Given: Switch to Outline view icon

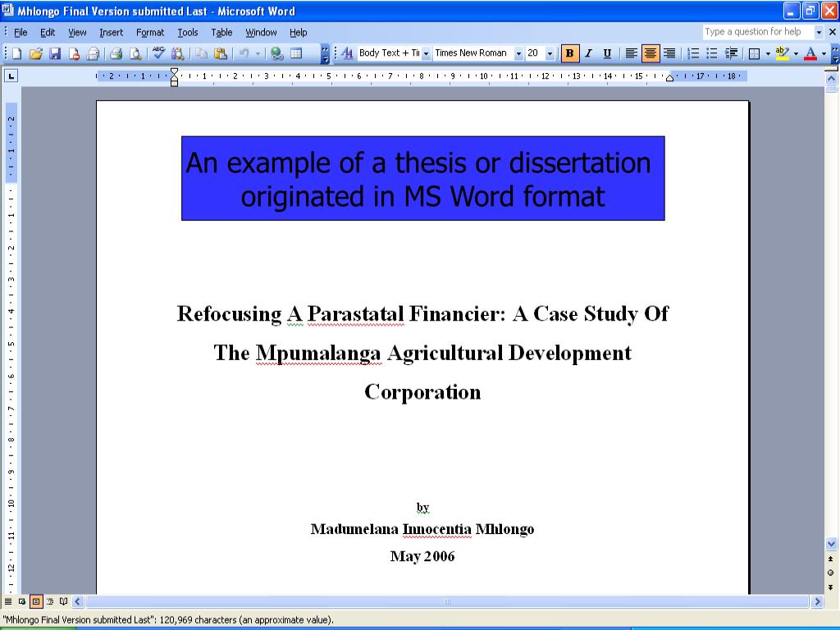Looking at the screenshot, I should 50,601.
